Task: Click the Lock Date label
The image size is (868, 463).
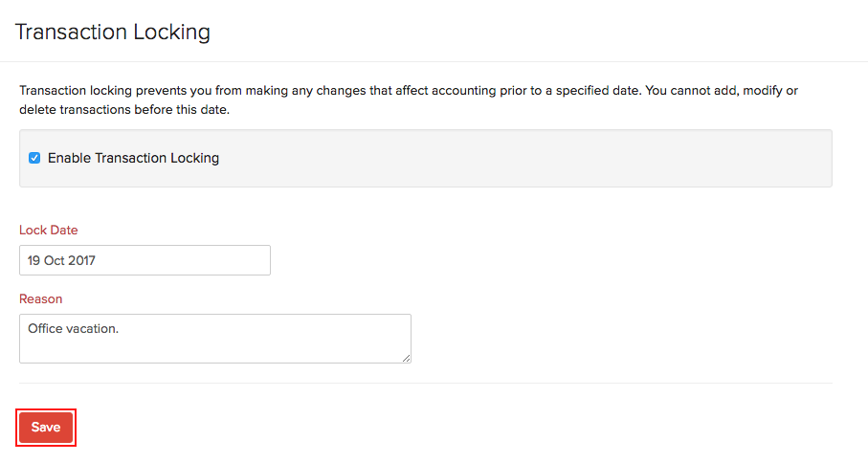Action: 49,231
